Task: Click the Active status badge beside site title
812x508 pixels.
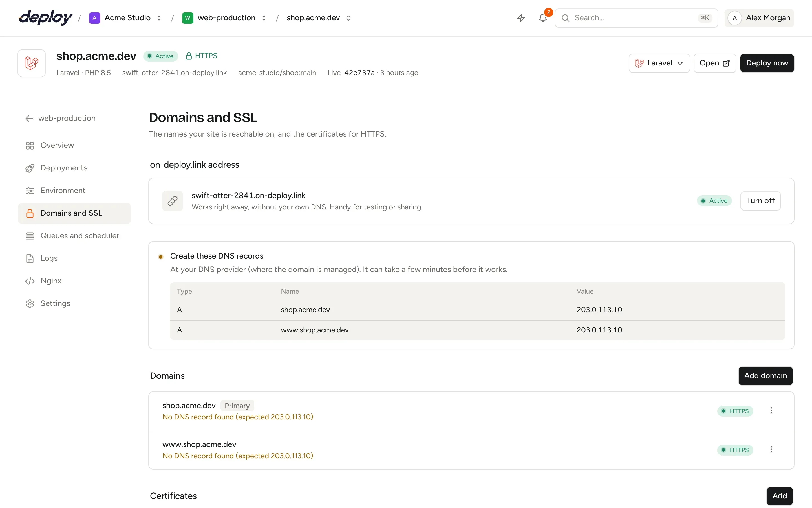Action: coord(161,56)
